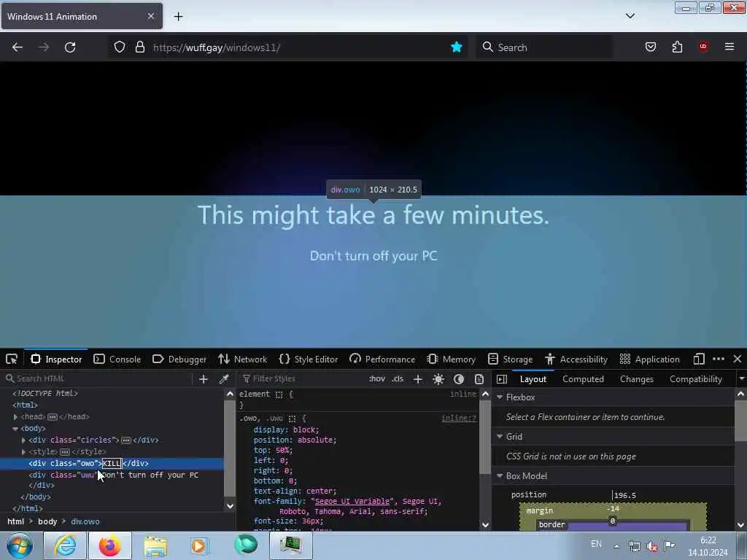This screenshot has height=560, width=747.
Task: Expand the head element node
Action: pyautogui.click(x=15, y=416)
